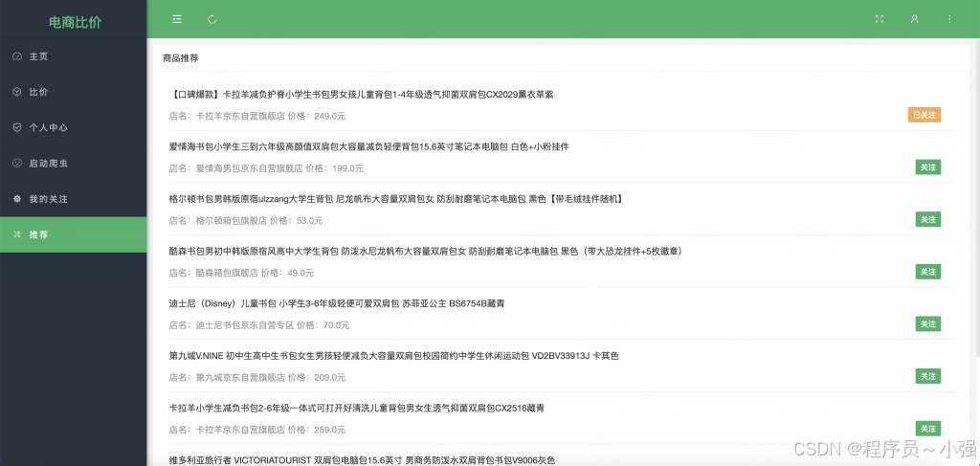Click the 卡拉羊小学生减负书包2-6年级 title
980x466 pixels.
point(356,408)
